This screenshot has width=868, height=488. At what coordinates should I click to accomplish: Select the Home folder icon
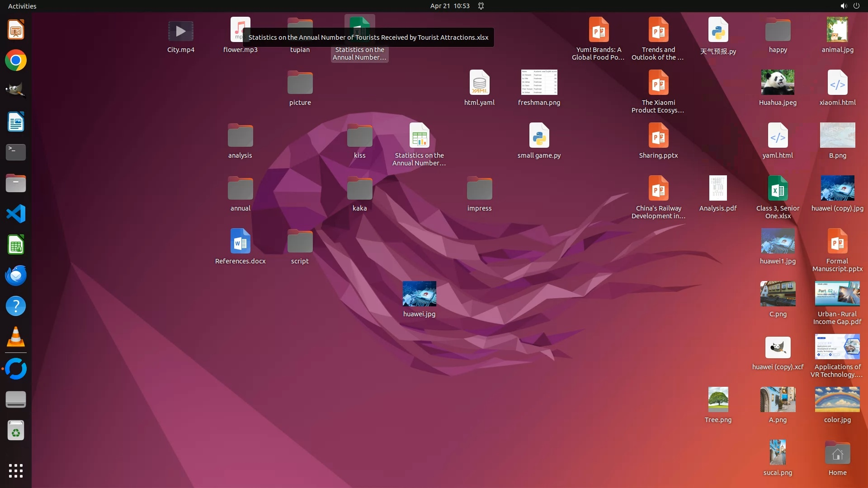point(837,454)
